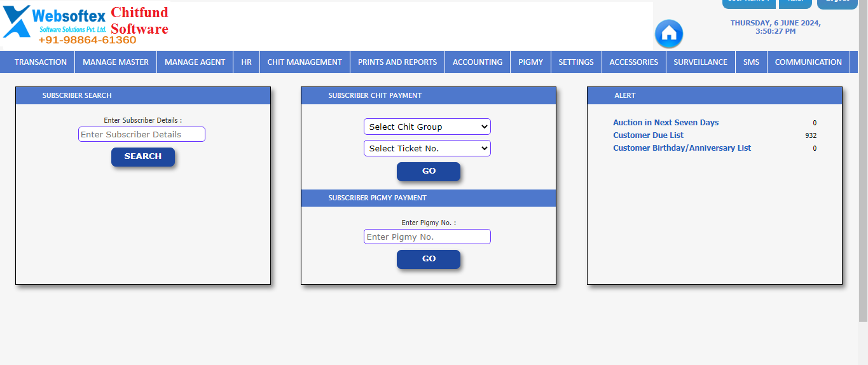The height and width of the screenshot is (365, 868).
Task: Click the Enter Pigmy No. field
Action: (x=427, y=237)
